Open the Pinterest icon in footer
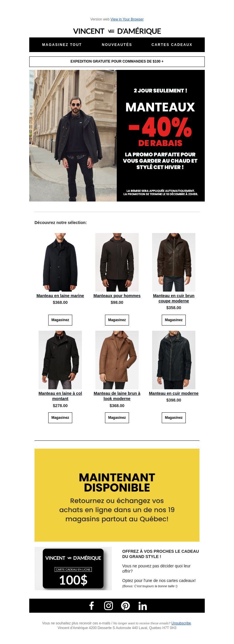Image resolution: width=234 pixels, height=644 pixels. [x=125, y=605]
